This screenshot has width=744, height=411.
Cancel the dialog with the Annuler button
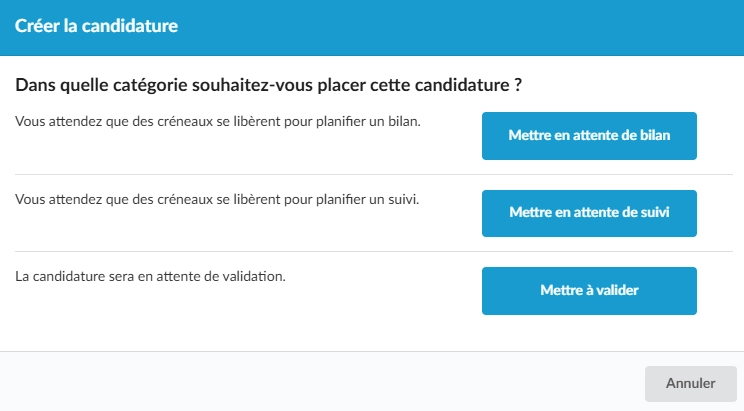pos(690,383)
